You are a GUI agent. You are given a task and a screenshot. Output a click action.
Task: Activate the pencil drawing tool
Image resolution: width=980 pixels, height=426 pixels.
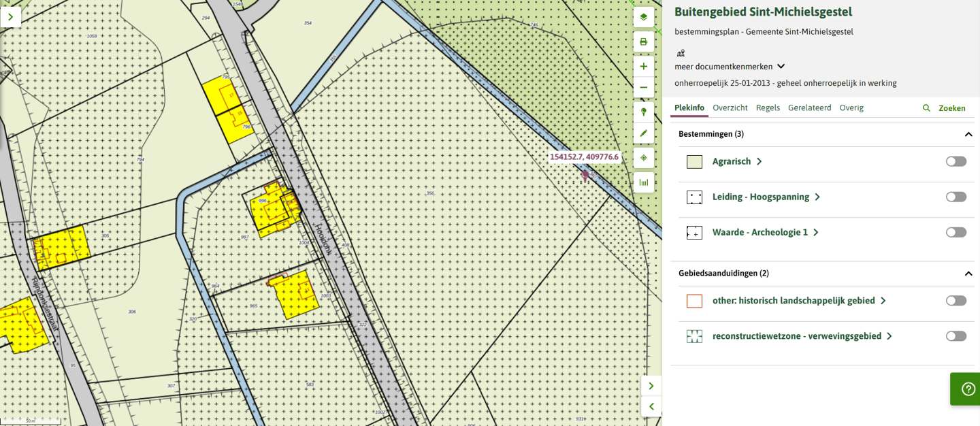[x=644, y=133]
